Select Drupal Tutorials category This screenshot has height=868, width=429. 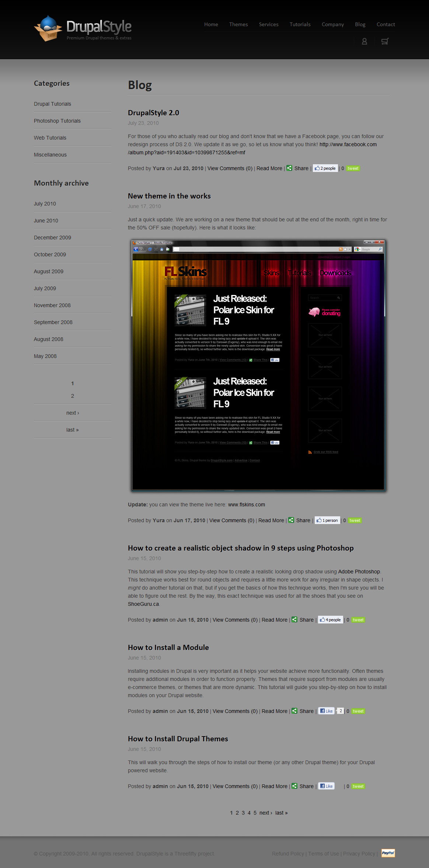[52, 104]
